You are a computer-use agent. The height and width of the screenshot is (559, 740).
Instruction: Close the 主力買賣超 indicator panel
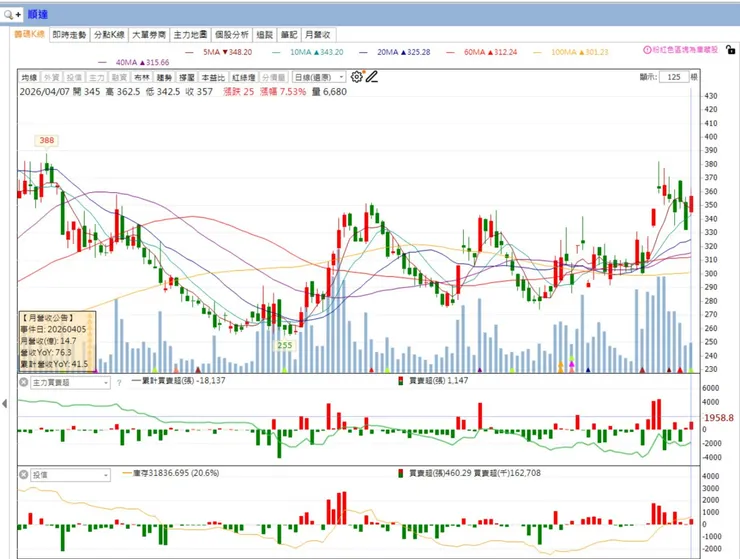(x=24, y=381)
